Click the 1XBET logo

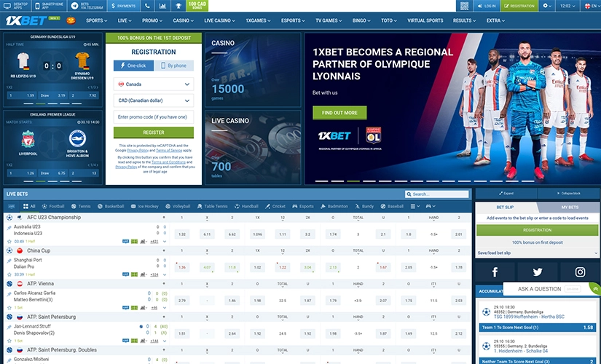tap(26, 20)
